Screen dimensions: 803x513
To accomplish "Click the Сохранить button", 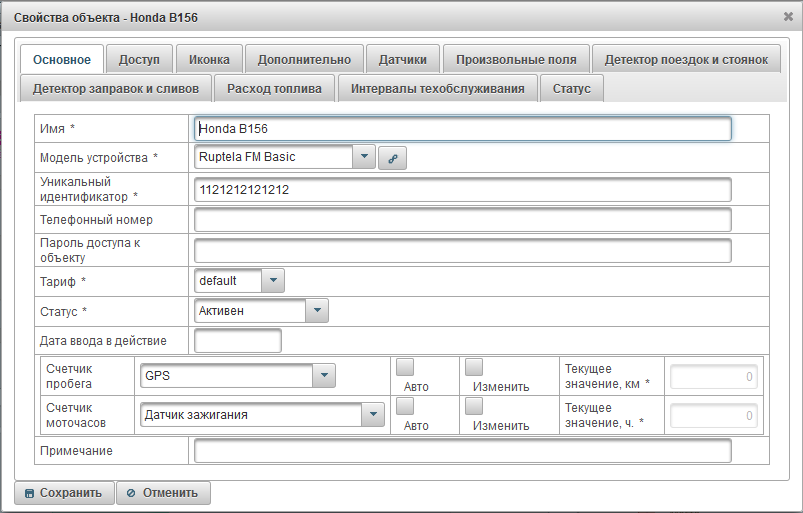I will (63, 493).
